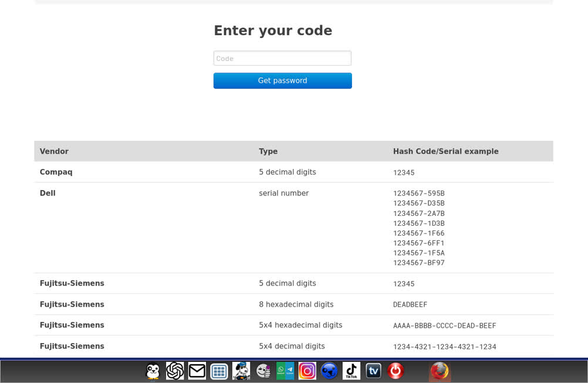Image resolution: width=588 pixels, height=383 pixels.
Task: Switch to Firefox in the dock
Action: tap(440, 371)
